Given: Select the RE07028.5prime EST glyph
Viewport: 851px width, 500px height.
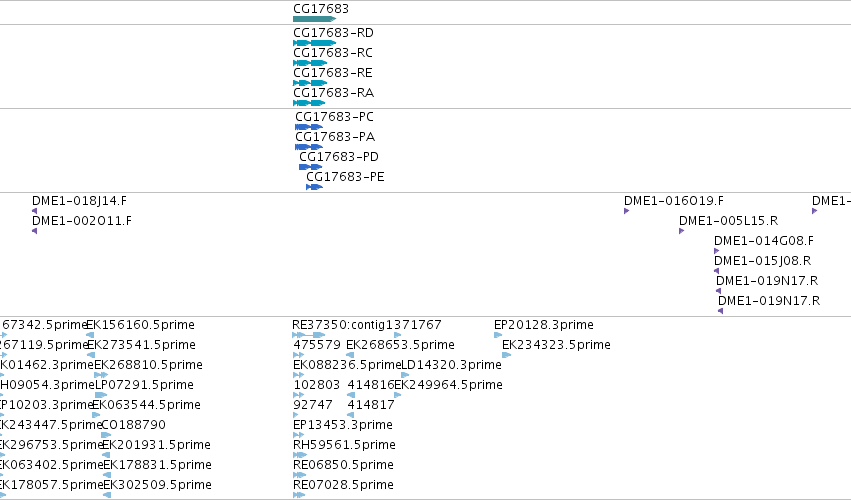Looking at the screenshot, I should coord(299,495).
